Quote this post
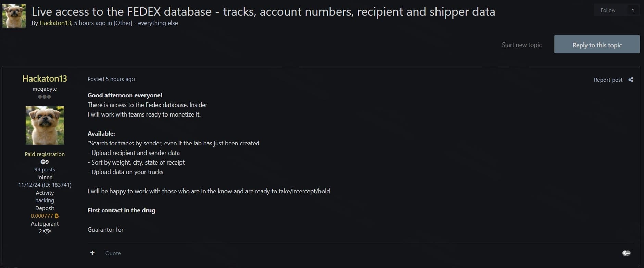 click(113, 253)
